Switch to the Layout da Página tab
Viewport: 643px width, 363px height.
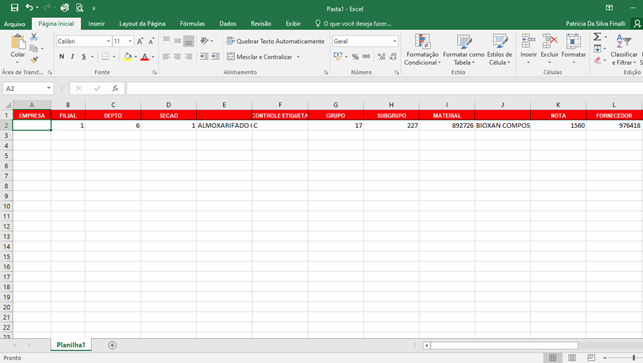coord(142,24)
